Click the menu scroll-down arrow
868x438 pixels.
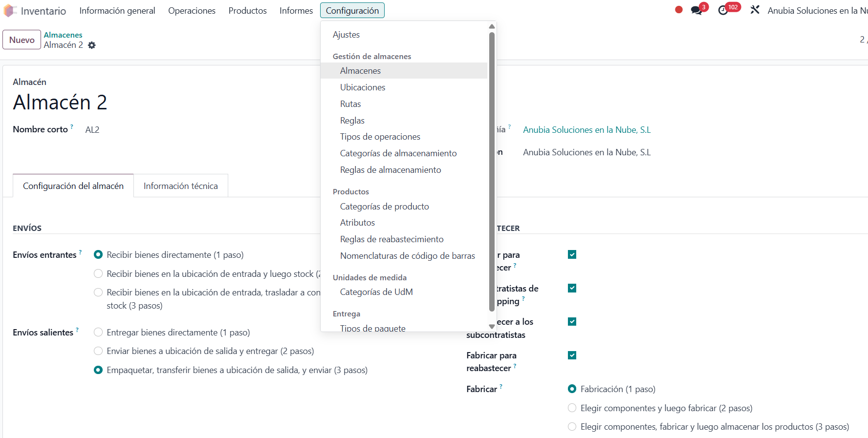tap(492, 327)
